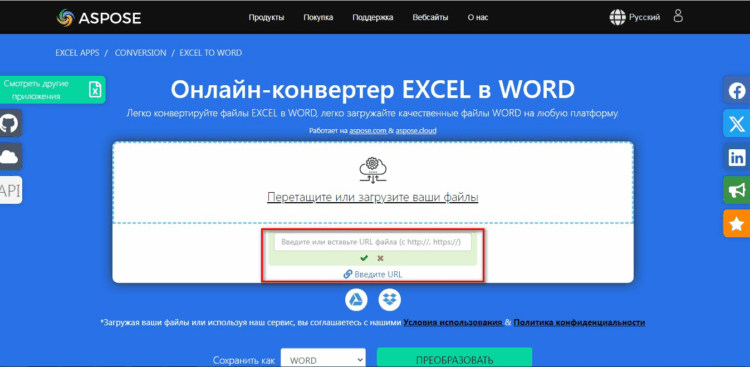Open the aspose.com link
Screen dimensions: 750x367
click(x=368, y=130)
